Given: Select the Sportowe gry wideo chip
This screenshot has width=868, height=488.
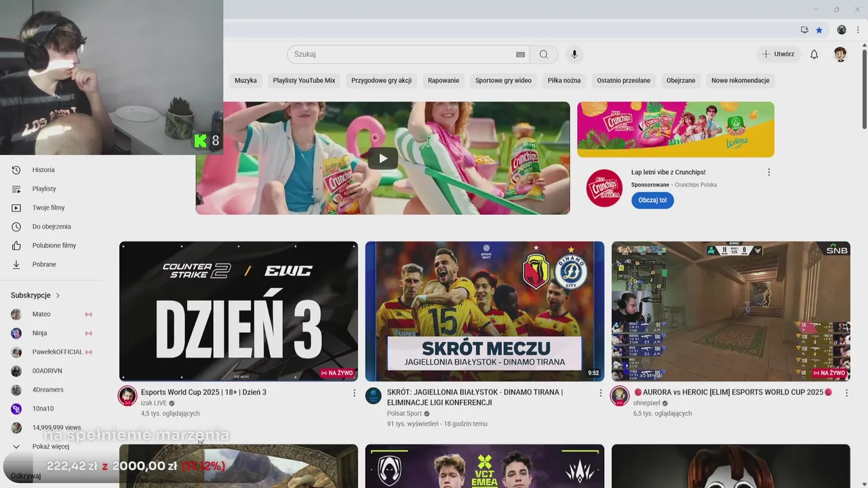Looking at the screenshot, I should (x=503, y=81).
